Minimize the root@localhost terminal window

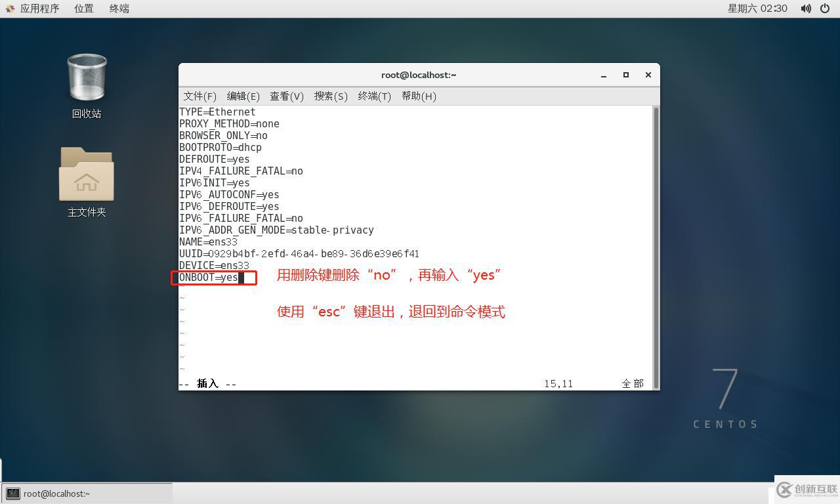click(604, 75)
